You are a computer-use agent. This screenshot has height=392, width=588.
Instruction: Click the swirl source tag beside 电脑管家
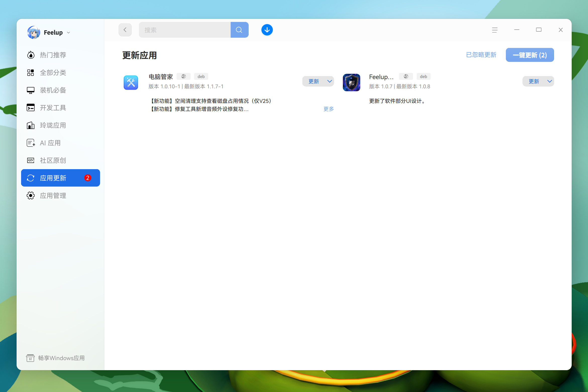pyautogui.click(x=184, y=77)
